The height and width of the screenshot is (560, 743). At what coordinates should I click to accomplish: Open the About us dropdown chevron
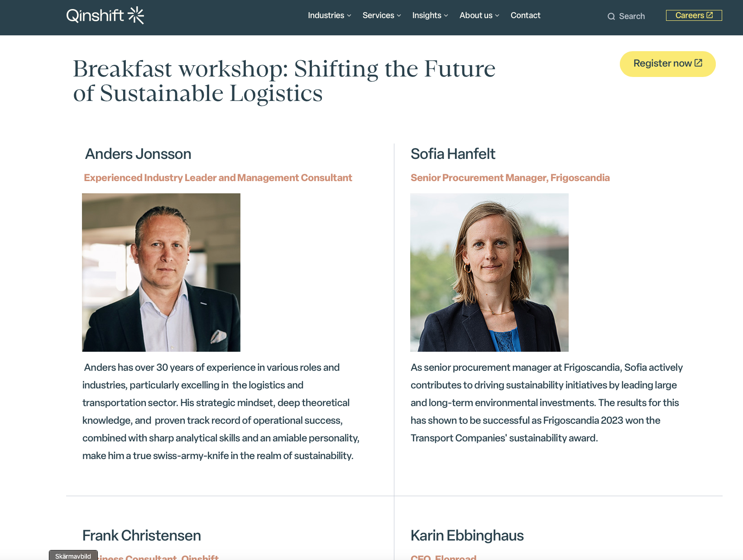click(x=497, y=15)
